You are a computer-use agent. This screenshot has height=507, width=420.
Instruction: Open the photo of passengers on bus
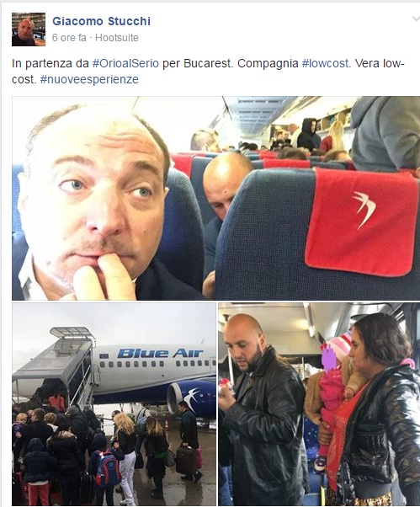pos(319,404)
